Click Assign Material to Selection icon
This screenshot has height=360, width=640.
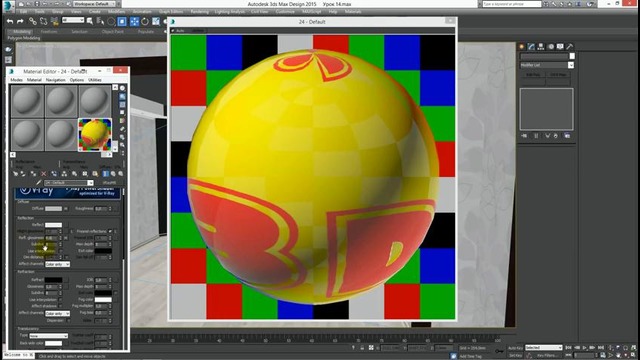click(x=33, y=173)
